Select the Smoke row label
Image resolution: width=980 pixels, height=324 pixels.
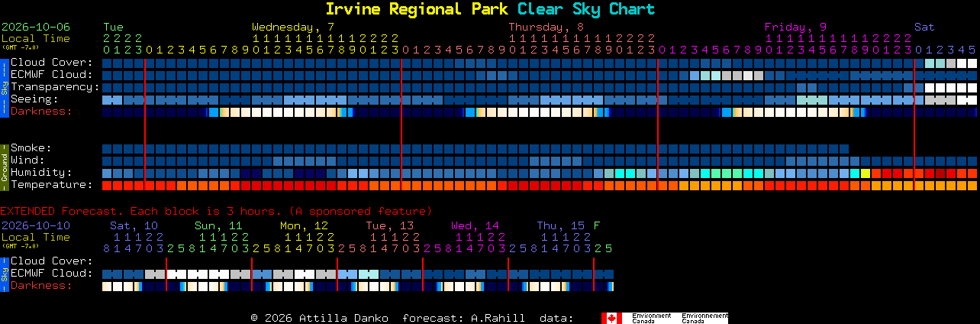click(x=31, y=148)
